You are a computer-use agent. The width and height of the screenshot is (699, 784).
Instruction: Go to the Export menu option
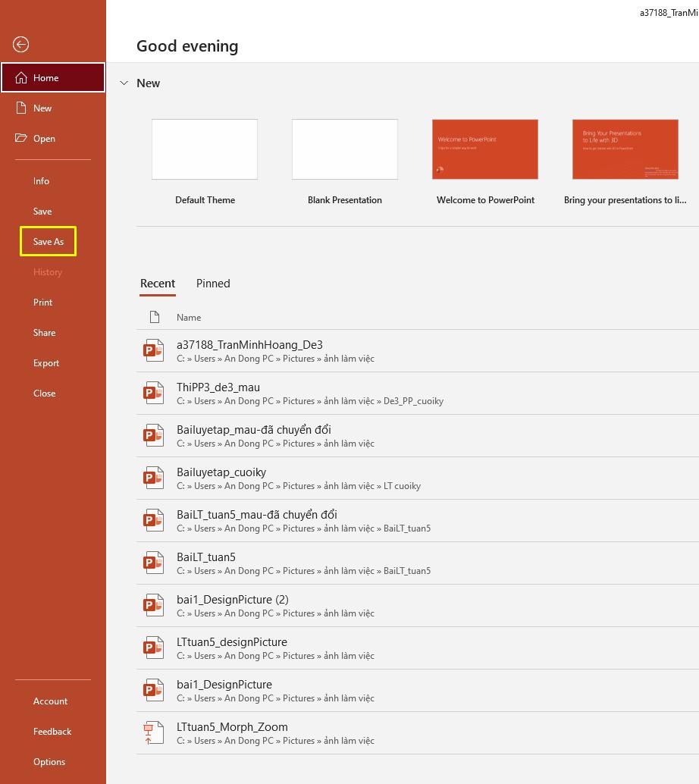point(46,362)
